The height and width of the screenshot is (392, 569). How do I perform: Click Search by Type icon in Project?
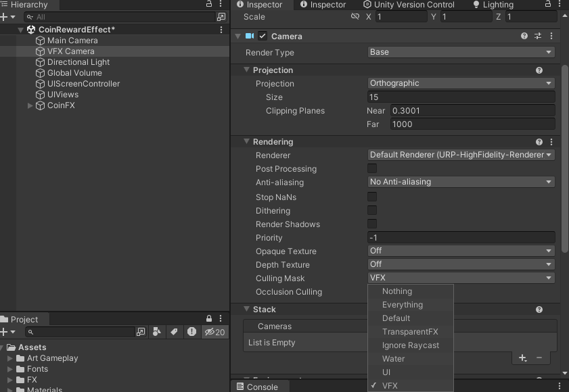tap(157, 332)
